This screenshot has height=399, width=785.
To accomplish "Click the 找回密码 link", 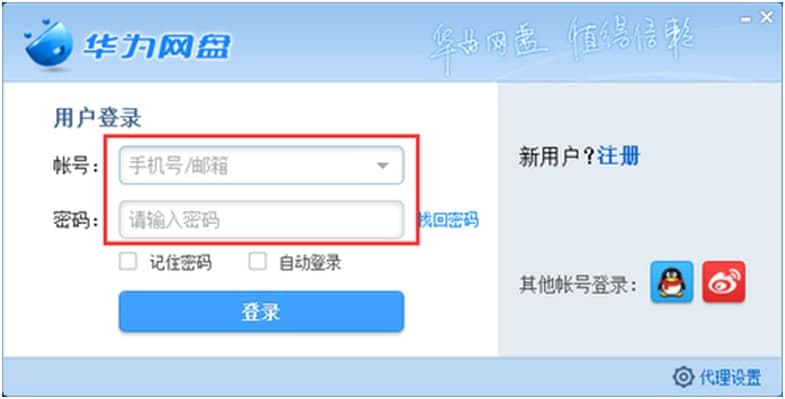I will [x=448, y=220].
